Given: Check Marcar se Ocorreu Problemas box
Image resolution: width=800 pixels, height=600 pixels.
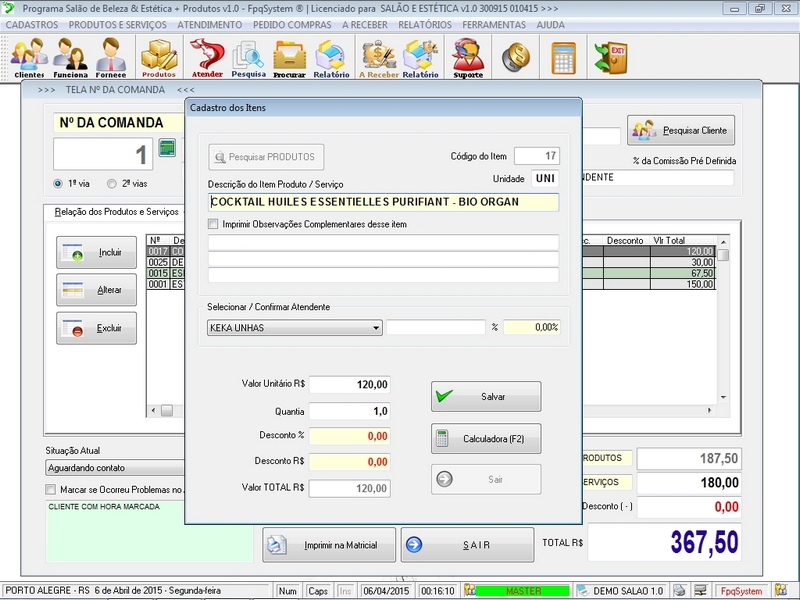Looking at the screenshot, I should point(51,490).
